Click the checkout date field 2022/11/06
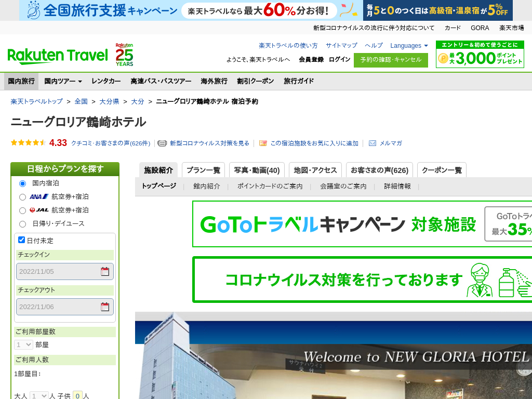Image resolution: width=532 pixels, height=399 pixels. tap(65, 307)
